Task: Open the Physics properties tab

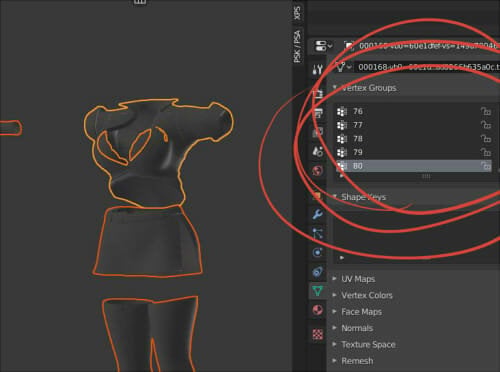Action: click(x=318, y=252)
